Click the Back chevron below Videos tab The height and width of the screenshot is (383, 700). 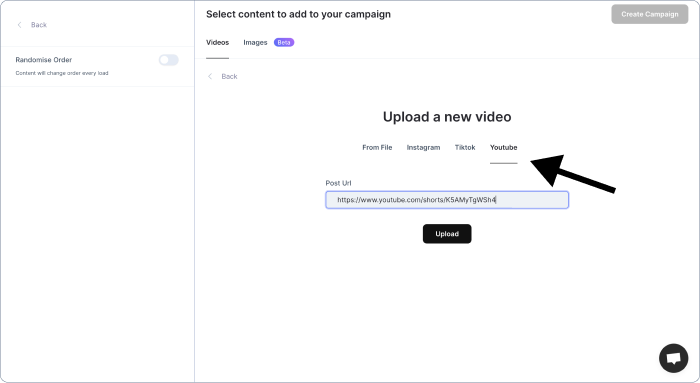210,76
